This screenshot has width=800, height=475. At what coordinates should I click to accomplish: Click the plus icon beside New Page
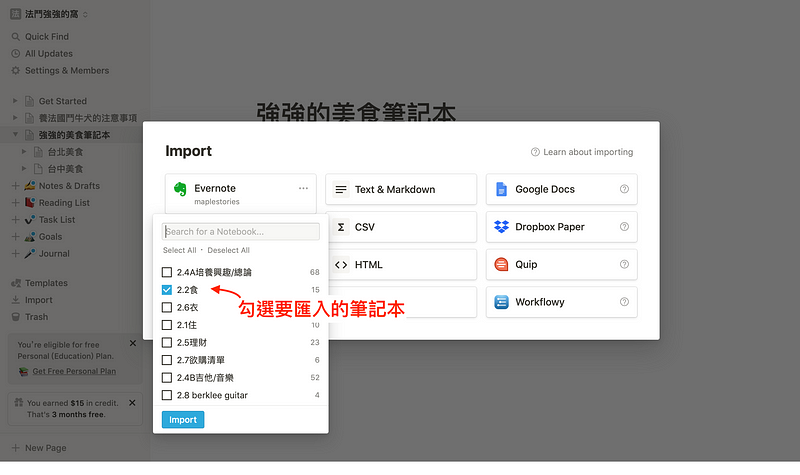(15, 448)
